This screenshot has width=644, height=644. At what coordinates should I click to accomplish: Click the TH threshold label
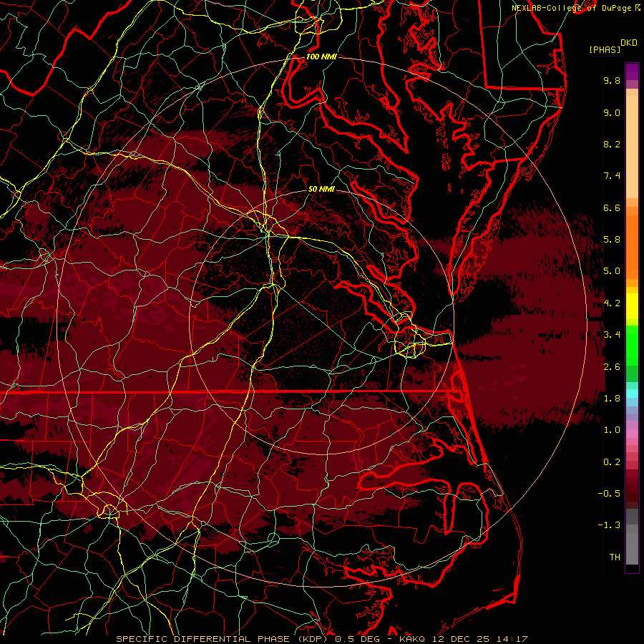[x=615, y=557]
